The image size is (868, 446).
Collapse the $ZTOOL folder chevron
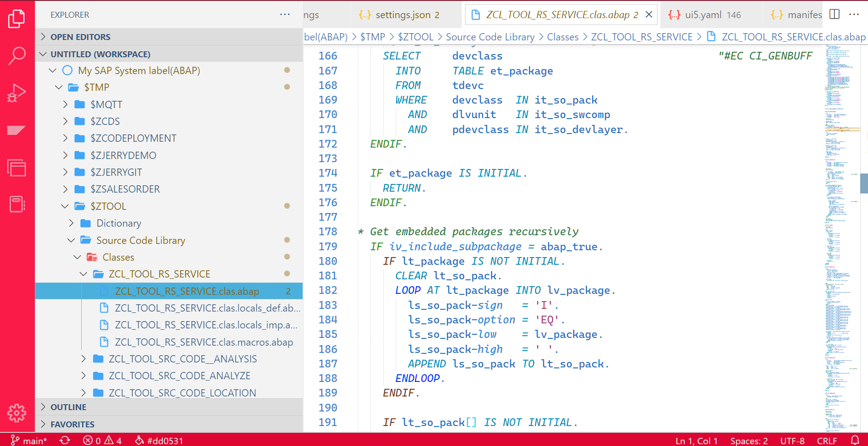click(x=65, y=206)
